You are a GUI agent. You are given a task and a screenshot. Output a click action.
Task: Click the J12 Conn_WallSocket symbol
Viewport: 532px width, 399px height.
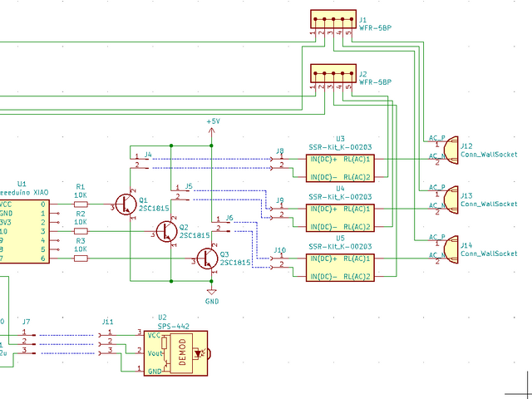[451, 150]
